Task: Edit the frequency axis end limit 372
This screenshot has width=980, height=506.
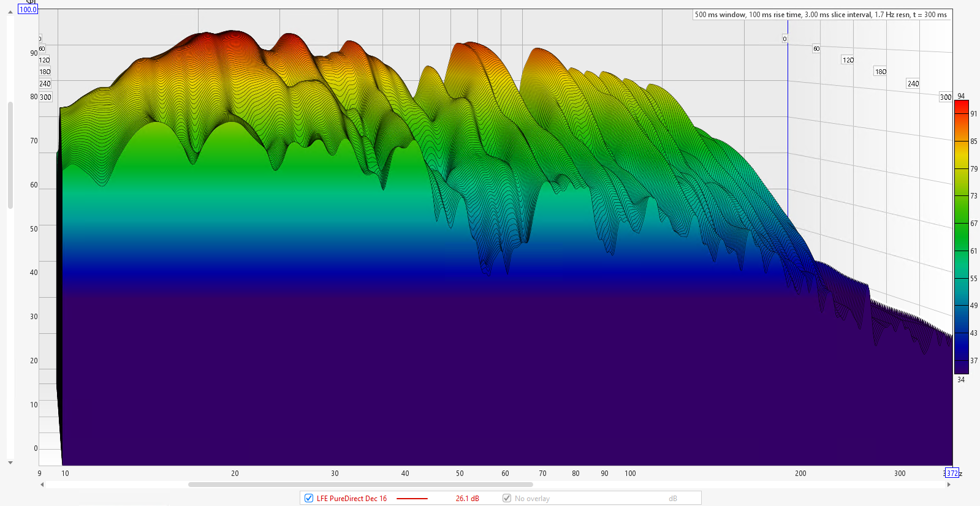Action: coord(952,473)
